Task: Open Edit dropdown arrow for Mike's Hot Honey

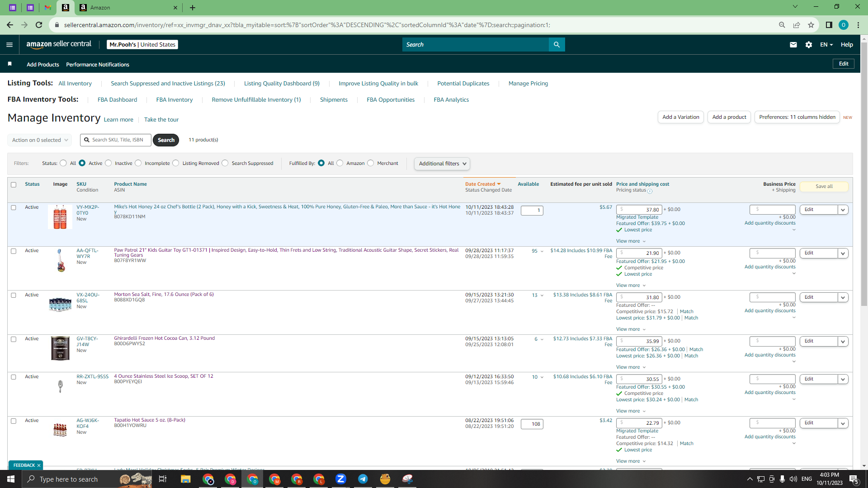Action: click(x=843, y=210)
